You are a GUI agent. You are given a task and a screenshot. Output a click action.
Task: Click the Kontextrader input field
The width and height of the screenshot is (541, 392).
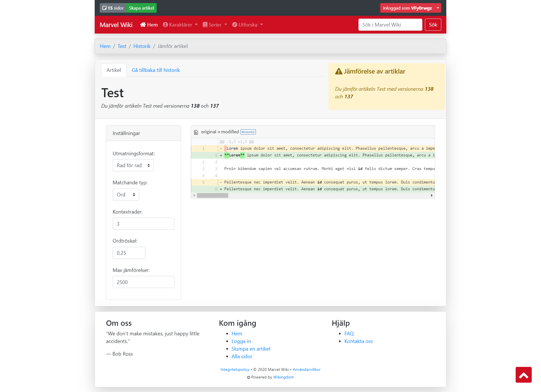(143, 224)
